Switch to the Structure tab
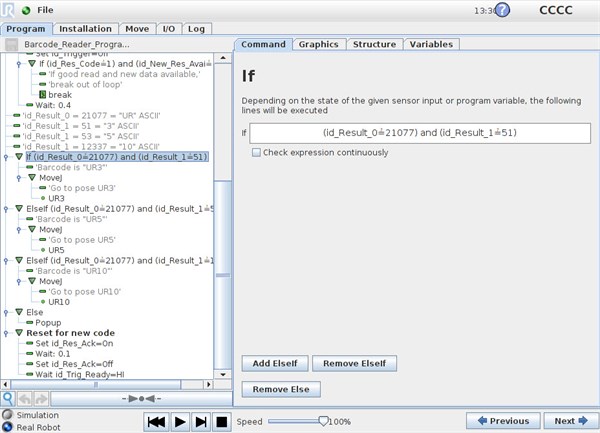Viewport: 600px width, 433px height. 374,44
